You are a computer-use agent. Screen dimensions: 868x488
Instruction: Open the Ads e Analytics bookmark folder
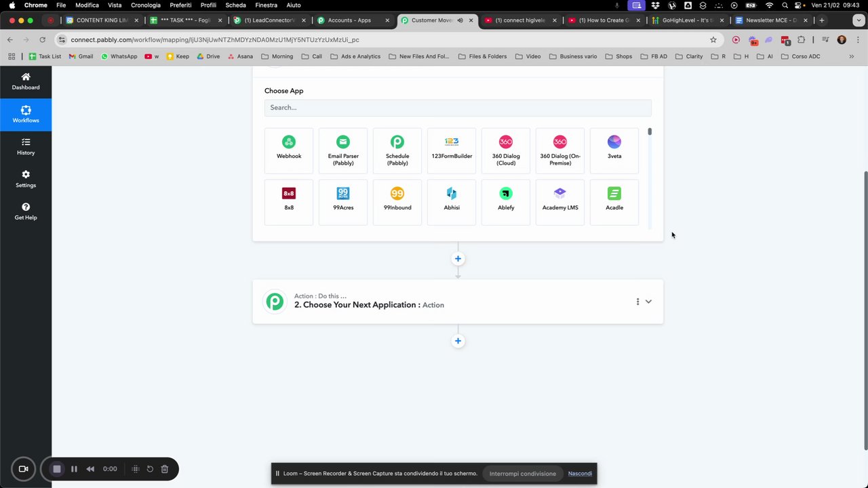(355, 56)
